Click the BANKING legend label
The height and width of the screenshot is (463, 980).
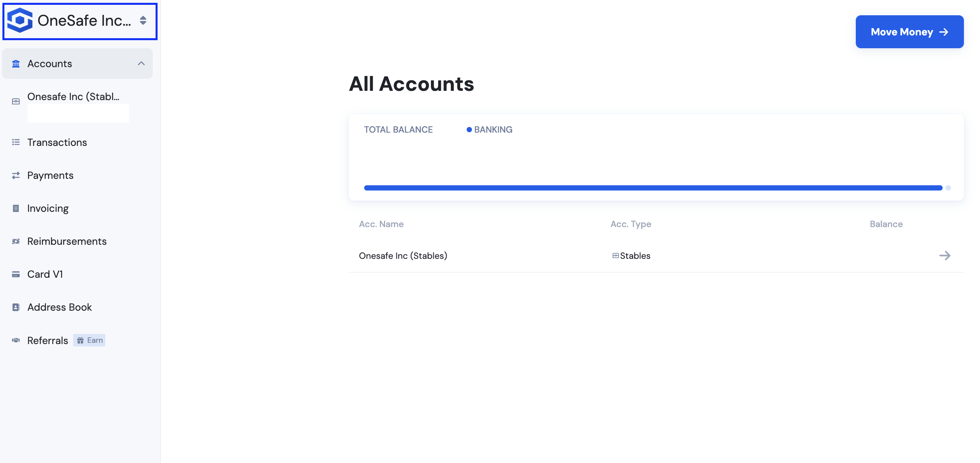pyautogui.click(x=493, y=129)
